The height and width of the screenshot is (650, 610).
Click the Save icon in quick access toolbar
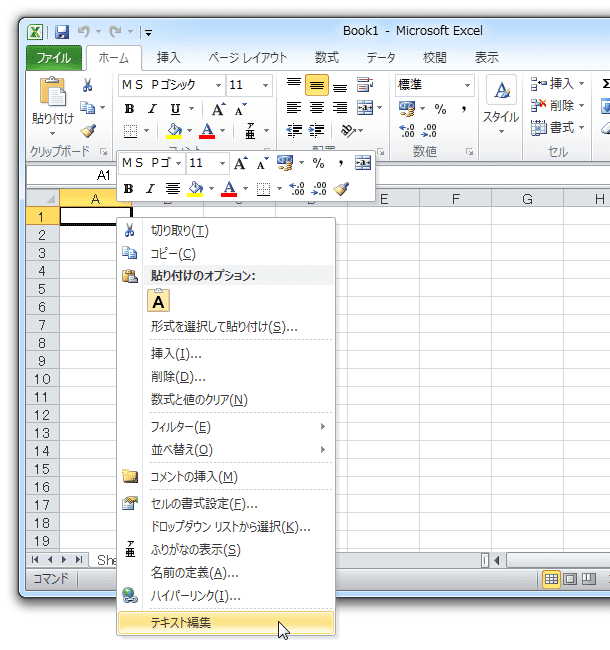point(62,32)
